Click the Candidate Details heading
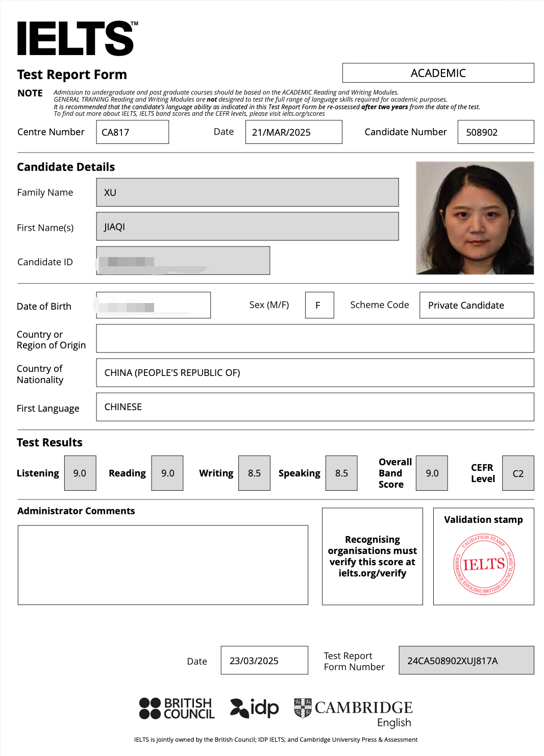Screen dimensions: 544x756 coord(66,167)
